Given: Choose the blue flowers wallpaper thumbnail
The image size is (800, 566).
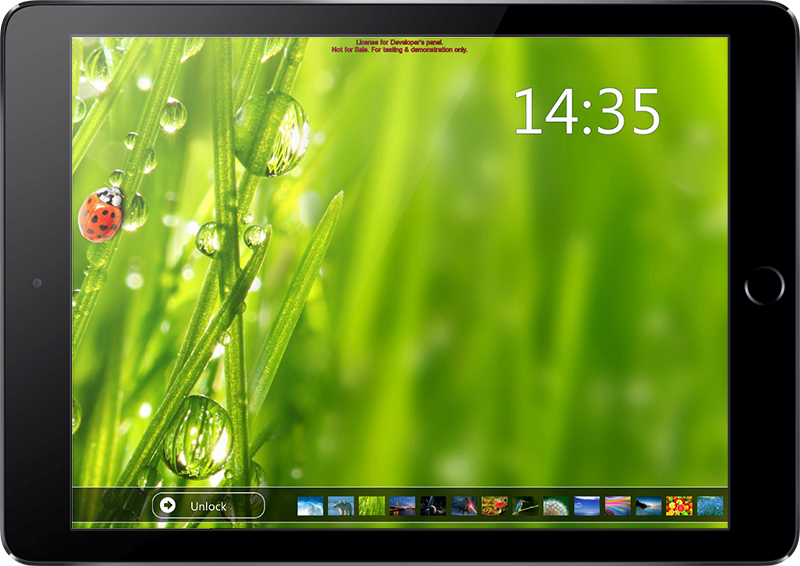Looking at the screenshot, I should 710,506.
